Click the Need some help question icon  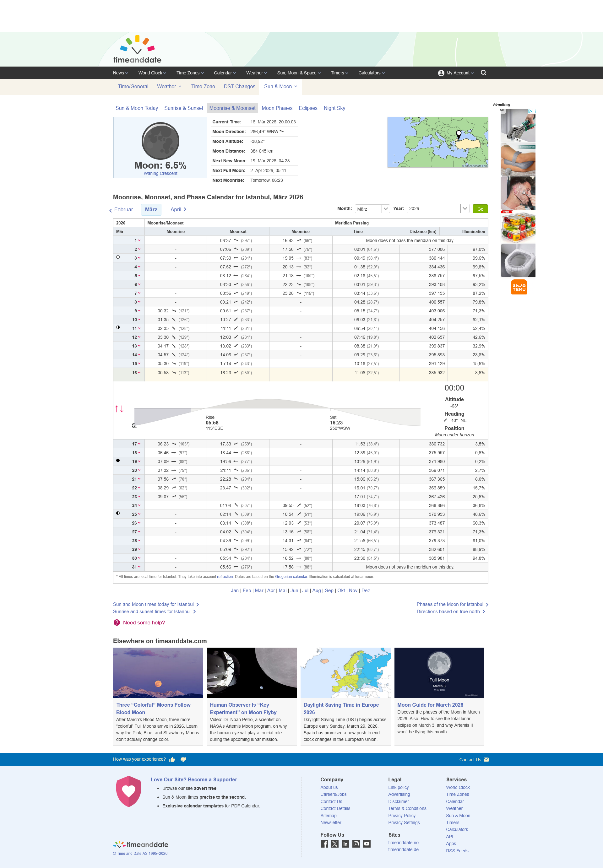(x=117, y=623)
